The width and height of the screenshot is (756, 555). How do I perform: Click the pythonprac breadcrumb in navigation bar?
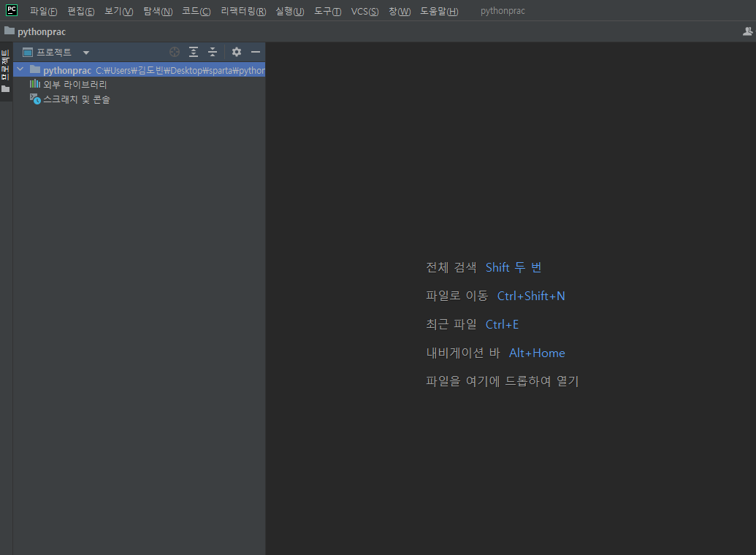point(42,32)
